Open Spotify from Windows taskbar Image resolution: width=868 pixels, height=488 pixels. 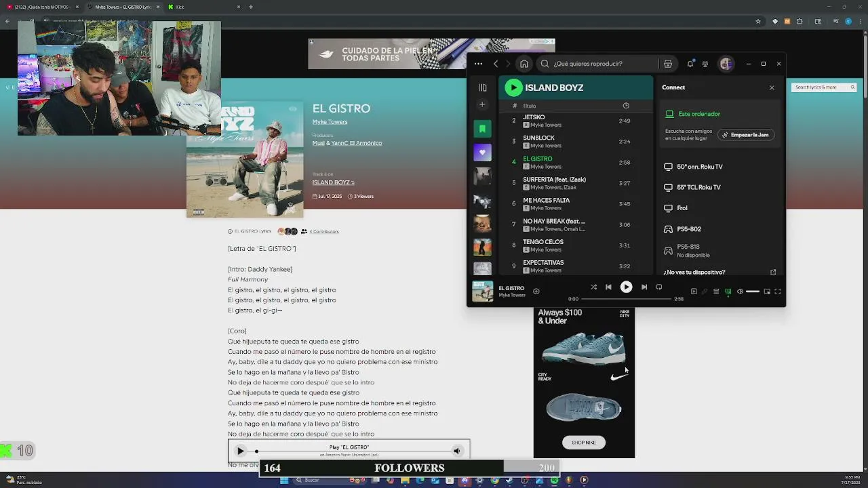tap(554, 481)
